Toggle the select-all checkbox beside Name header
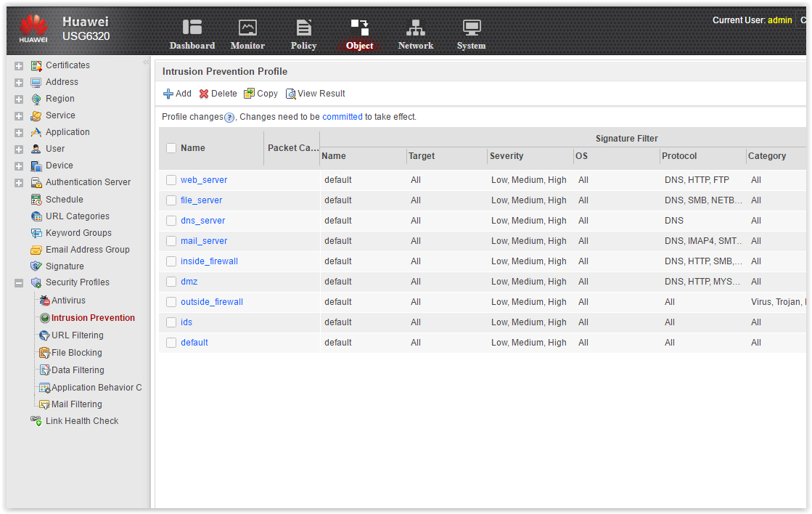This screenshot has width=812, height=514. point(171,148)
